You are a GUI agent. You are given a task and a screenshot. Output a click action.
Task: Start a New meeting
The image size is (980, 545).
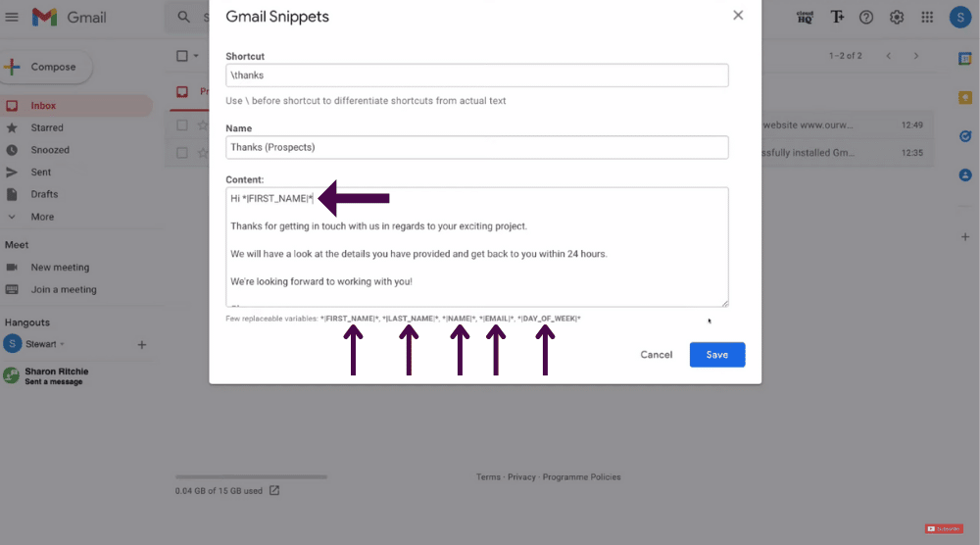click(x=60, y=268)
